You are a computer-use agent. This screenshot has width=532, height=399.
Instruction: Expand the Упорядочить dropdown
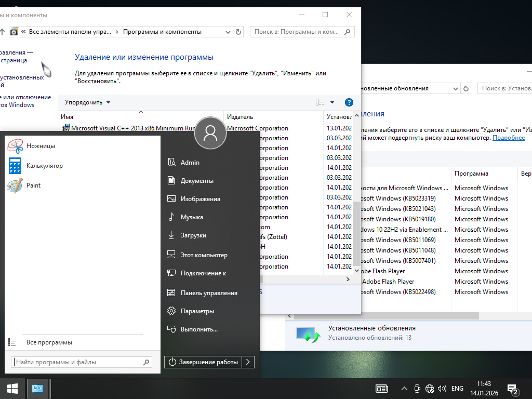click(87, 102)
